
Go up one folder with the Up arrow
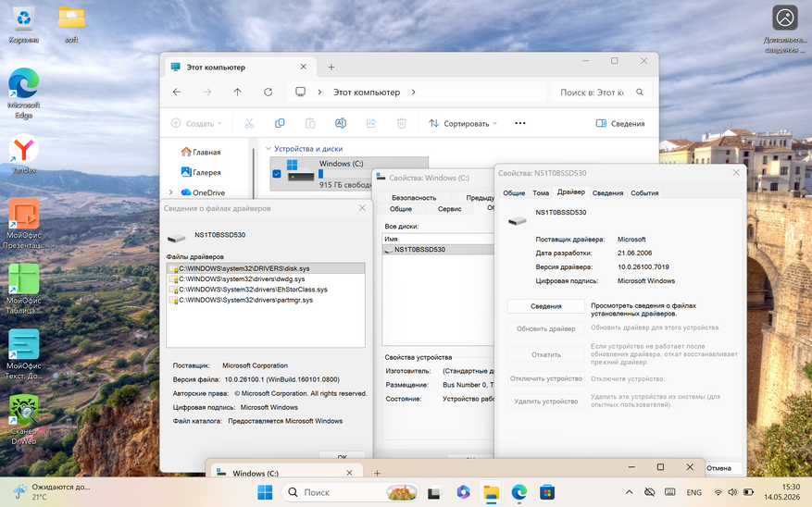click(237, 93)
